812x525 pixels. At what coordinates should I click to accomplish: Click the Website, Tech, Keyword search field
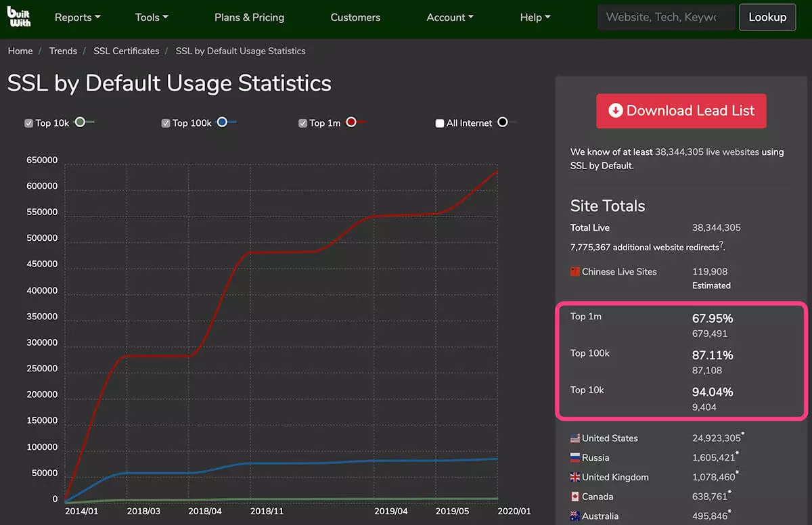pos(665,18)
